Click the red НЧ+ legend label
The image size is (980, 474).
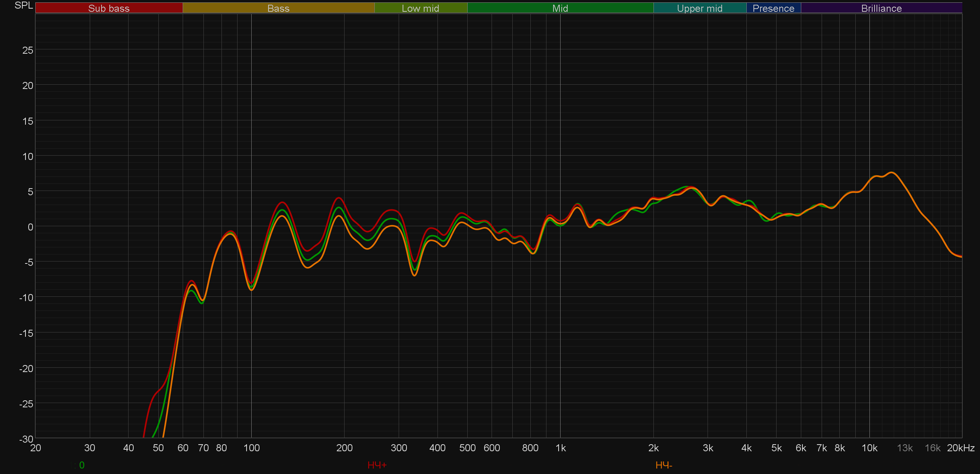377,465
